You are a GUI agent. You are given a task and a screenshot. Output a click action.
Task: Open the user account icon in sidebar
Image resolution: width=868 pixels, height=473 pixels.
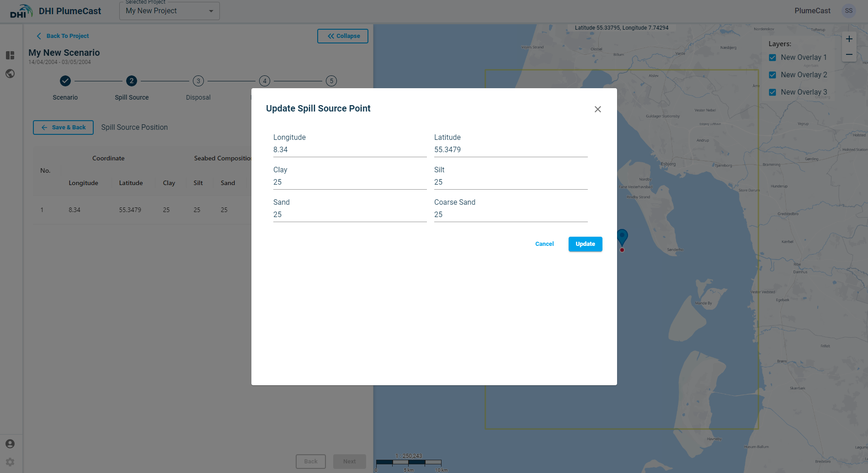pyautogui.click(x=10, y=444)
